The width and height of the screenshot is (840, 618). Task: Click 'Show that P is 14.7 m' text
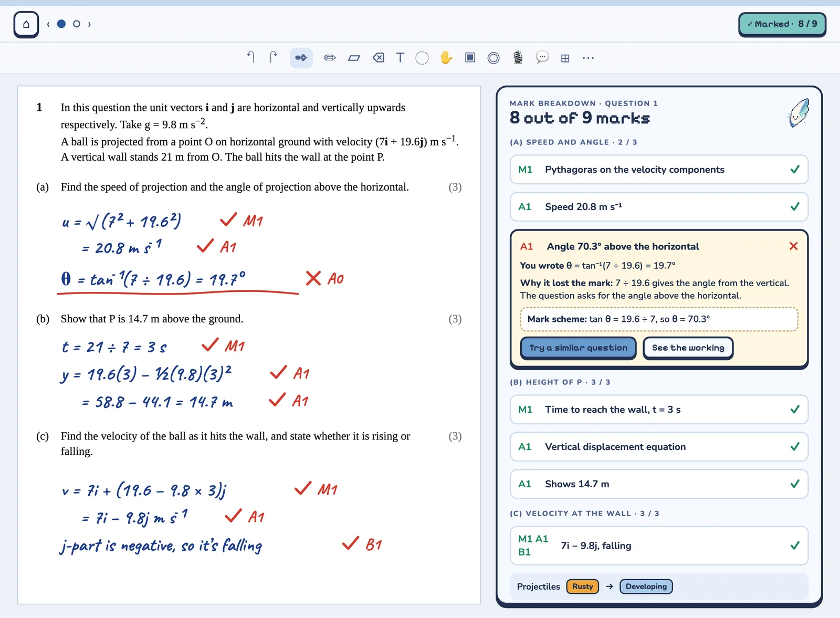click(x=152, y=319)
